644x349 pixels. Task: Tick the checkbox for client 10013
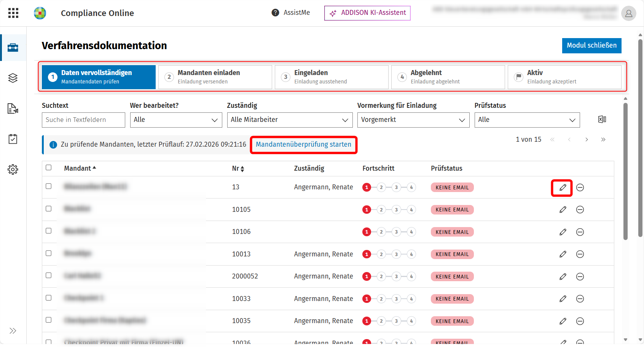point(49,253)
